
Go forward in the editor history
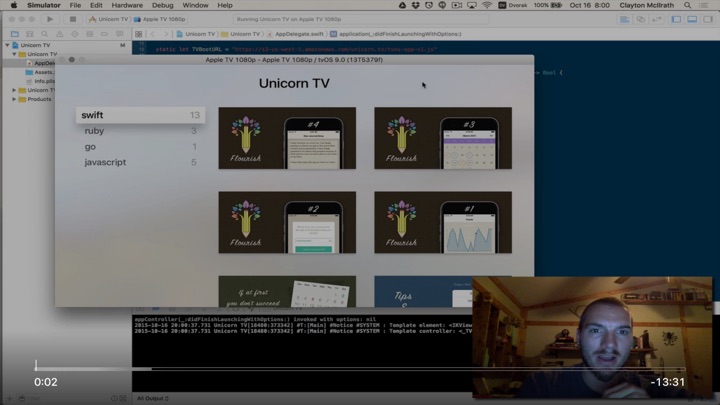click(166, 34)
